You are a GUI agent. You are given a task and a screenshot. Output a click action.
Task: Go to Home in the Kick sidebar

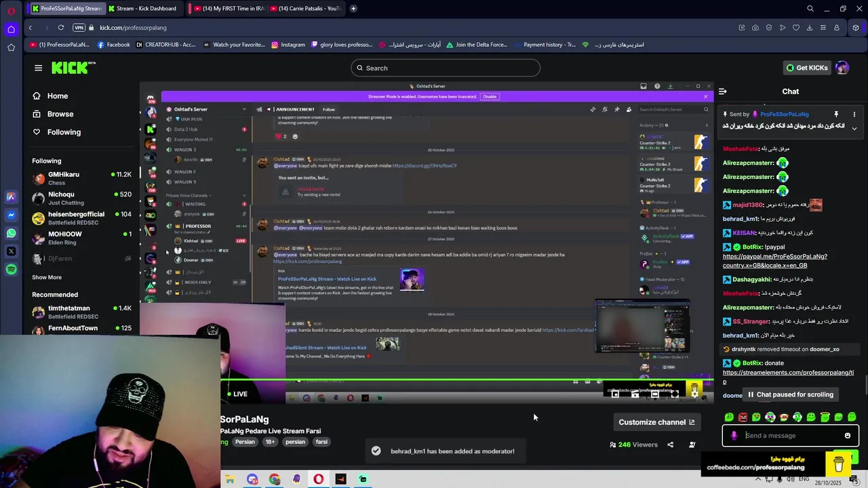pyautogui.click(x=57, y=96)
